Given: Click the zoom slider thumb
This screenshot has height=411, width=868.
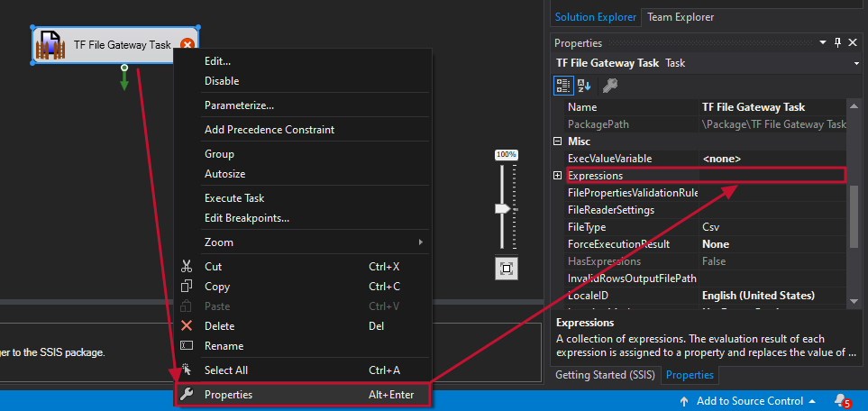Looking at the screenshot, I should coord(503,209).
